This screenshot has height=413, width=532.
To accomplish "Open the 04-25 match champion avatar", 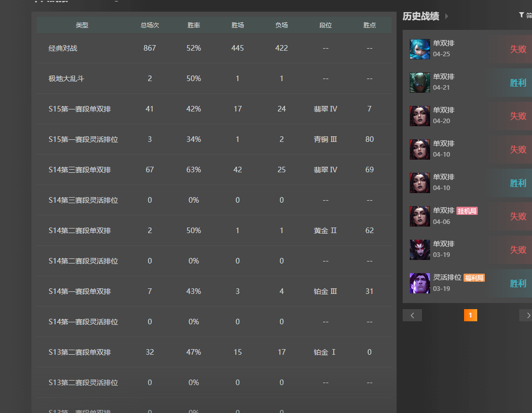I will click(x=420, y=49).
